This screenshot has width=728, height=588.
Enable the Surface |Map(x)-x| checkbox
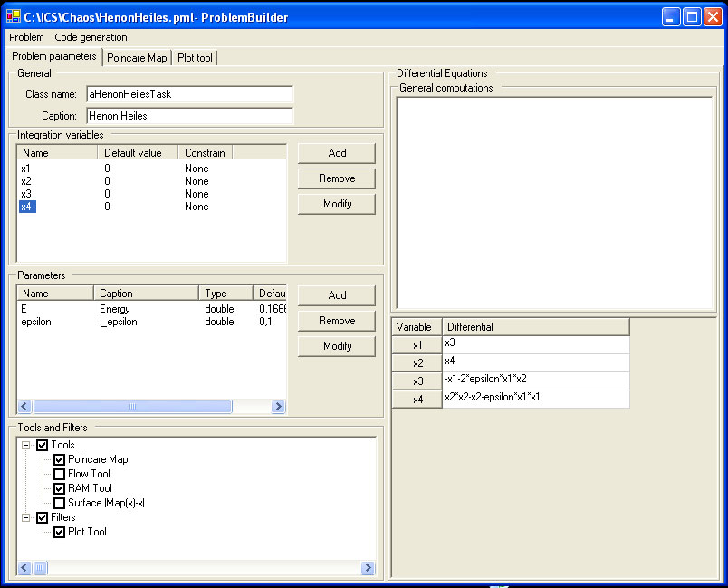[59, 503]
